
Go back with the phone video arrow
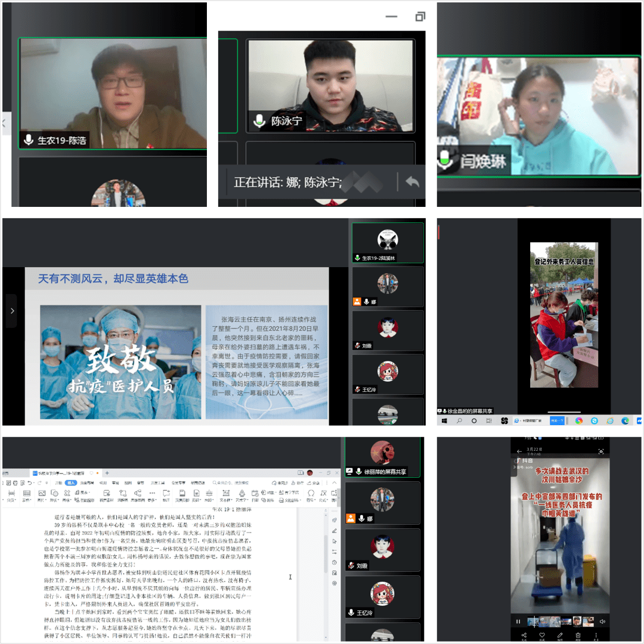click(x=519, y=451)
